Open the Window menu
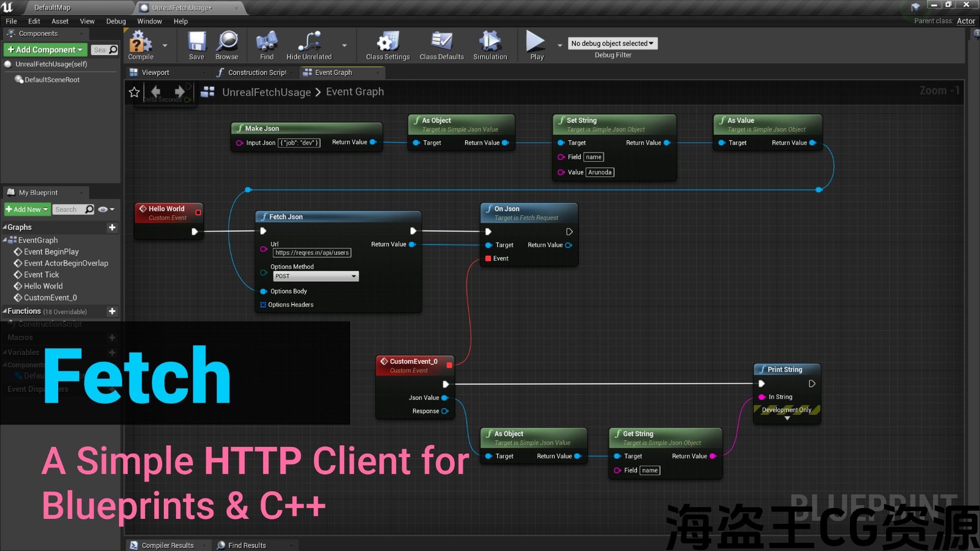 coord(149,21)
